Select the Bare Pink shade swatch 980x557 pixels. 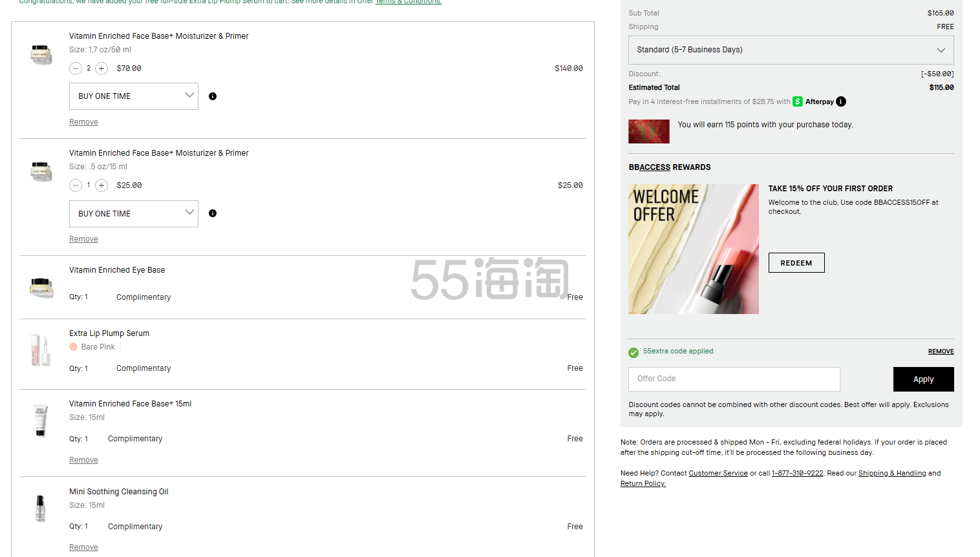tap(74, 347)
